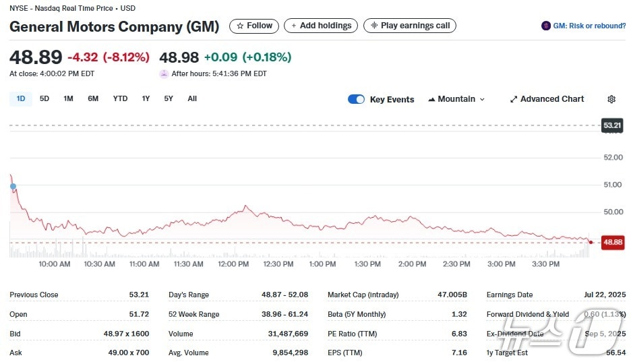Viewport: 631px width, 364px height.
Task: Toggle the Key Events switch
Action: point(356,99)
